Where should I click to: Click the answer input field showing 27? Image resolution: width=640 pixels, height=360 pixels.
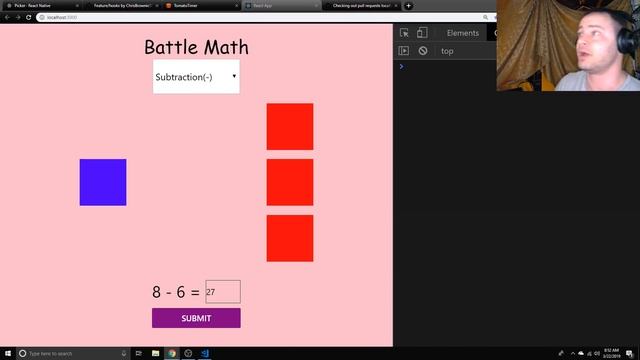tap(223, 291)
